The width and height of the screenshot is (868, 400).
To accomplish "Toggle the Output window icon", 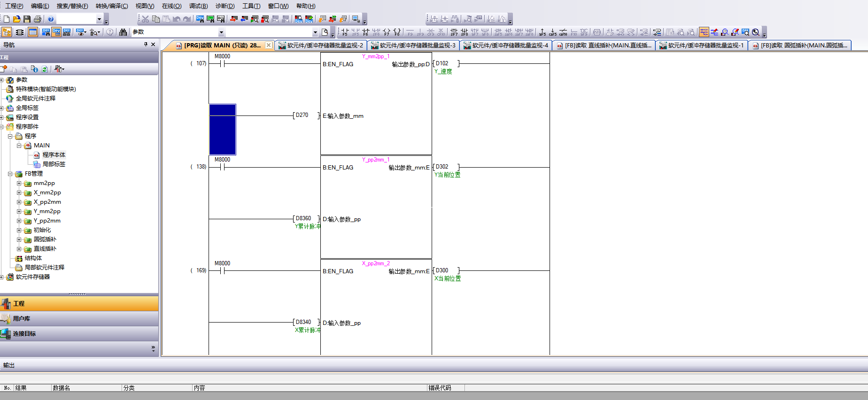I will (33, 32).
